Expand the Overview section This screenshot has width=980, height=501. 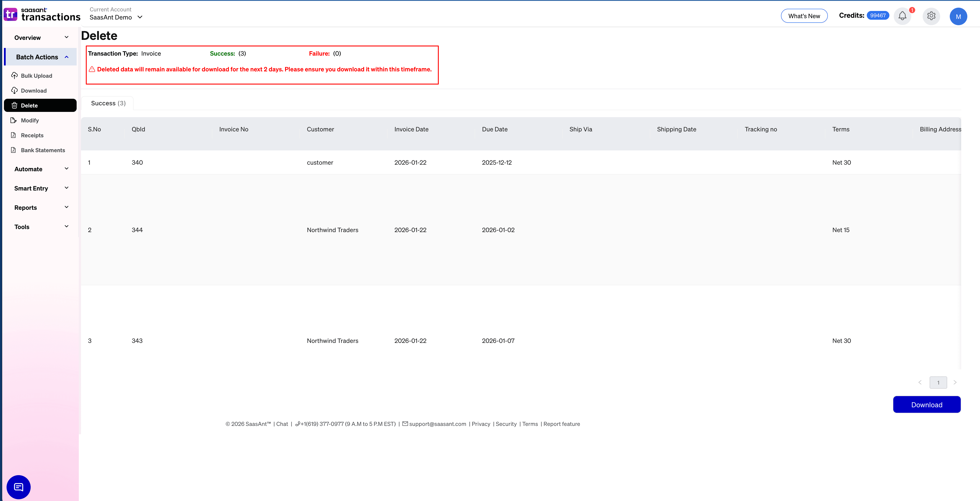pos(41,37)
